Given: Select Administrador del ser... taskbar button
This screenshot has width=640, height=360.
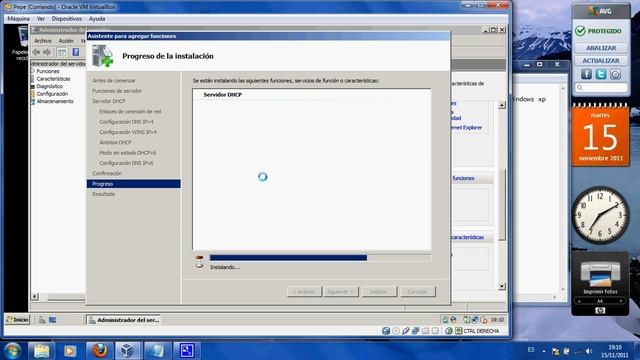Looking at the screenshot, I should click(123, 320).
